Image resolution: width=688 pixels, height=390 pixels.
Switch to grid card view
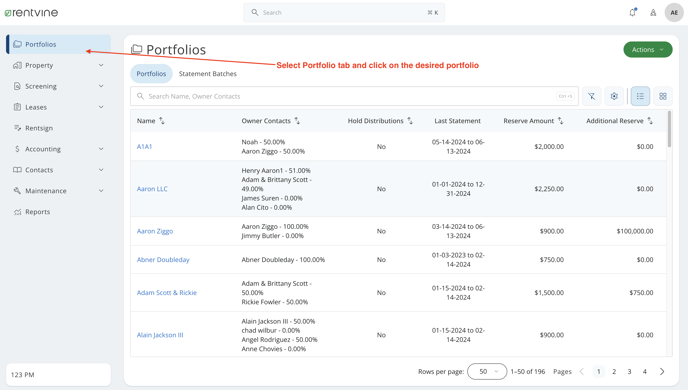click(x=663, y=96)
